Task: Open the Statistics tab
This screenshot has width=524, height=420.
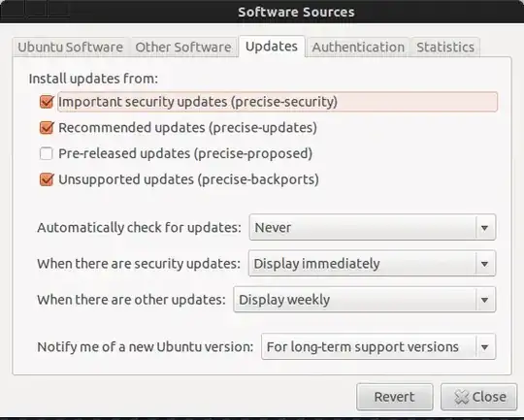Action: click(445, 48)
